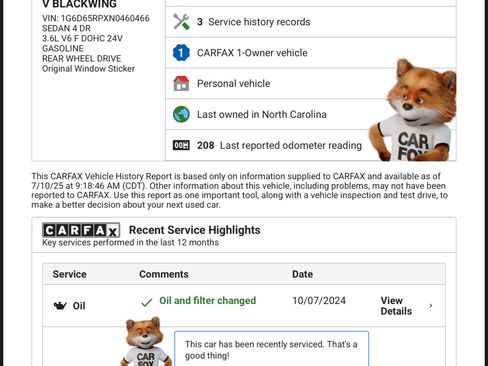Click the Oil and filter changed comment
This screenshot has width=488, height=366.
pyautogui.click(x=208, y=300)
